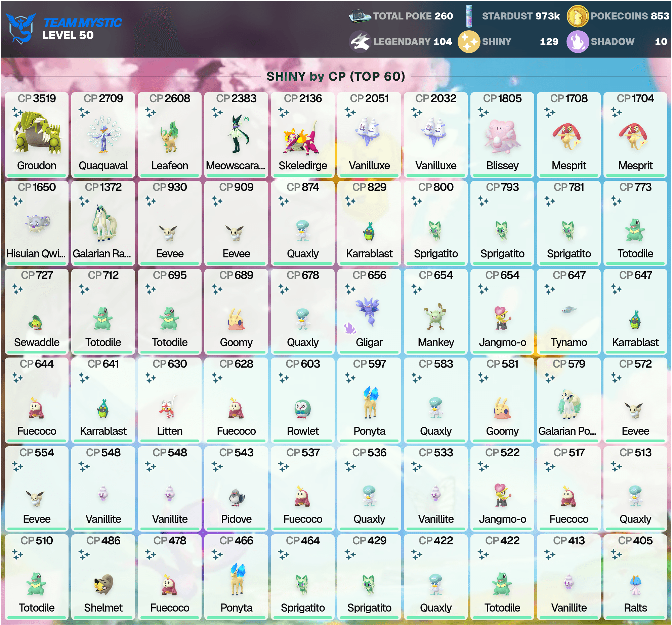Click the purple Shadow flame icon
This screenshot has width=672, height=625.
click(x=578, y=42)
